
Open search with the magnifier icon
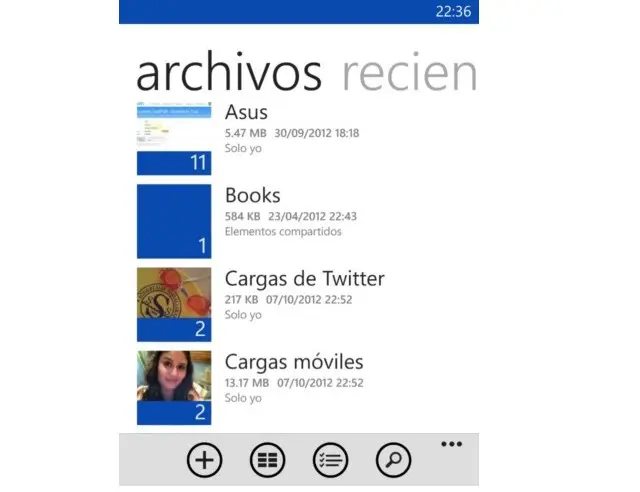393,459
